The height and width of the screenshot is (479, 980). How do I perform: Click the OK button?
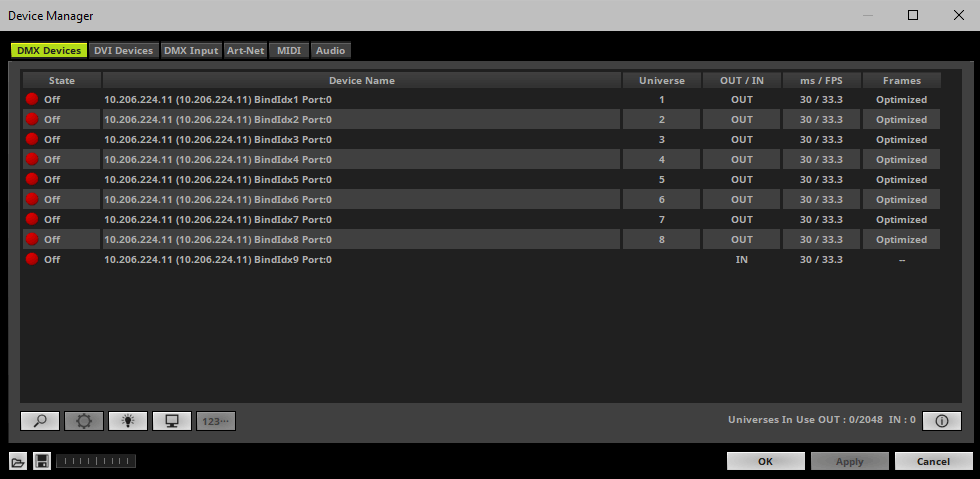click(766, 461)
